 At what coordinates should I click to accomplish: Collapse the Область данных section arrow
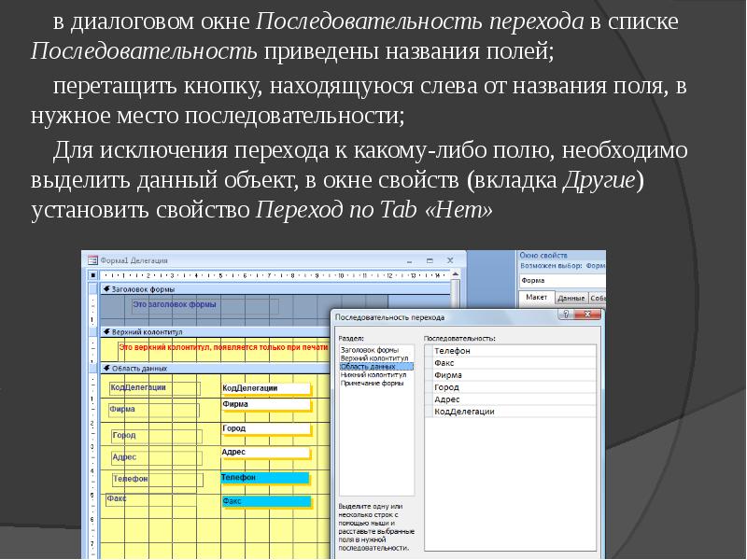107,368
